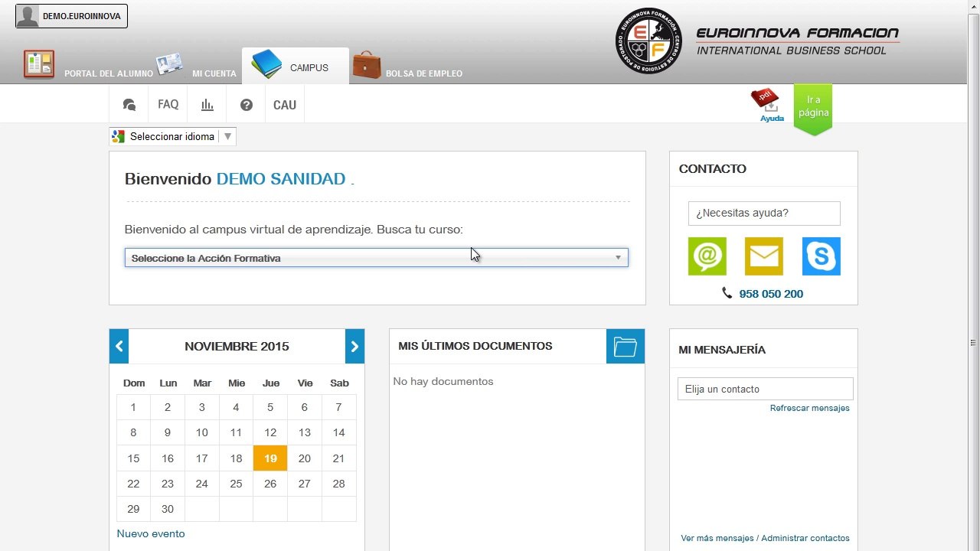Go to next month in calendar
Viewport: 980px width, 551px height.
point(354,346)
